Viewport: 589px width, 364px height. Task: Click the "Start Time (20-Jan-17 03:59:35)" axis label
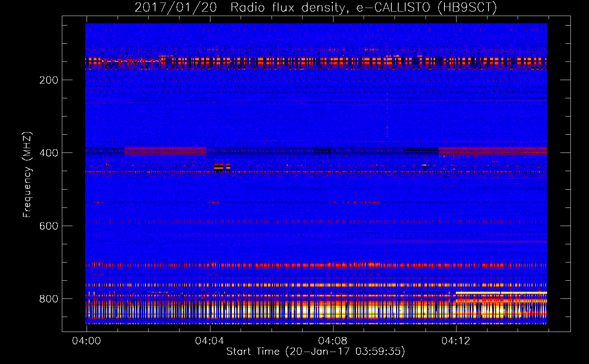316,352
